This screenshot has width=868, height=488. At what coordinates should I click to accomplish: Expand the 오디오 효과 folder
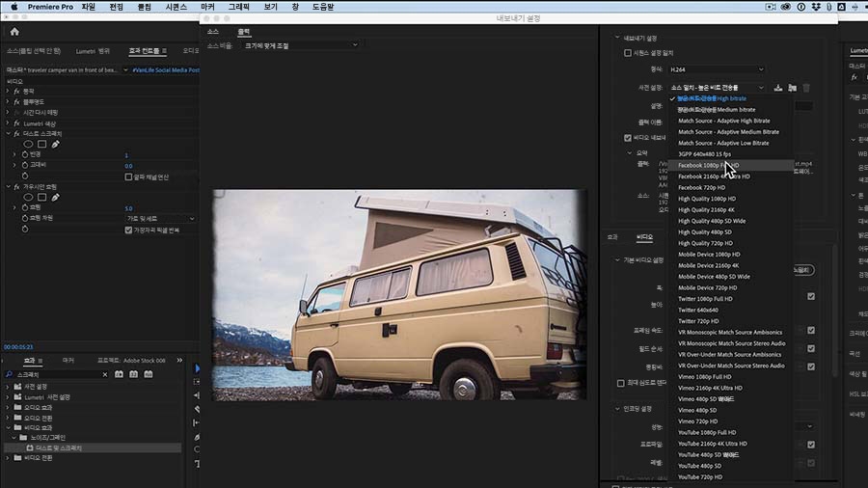click(x=8, y=407)
